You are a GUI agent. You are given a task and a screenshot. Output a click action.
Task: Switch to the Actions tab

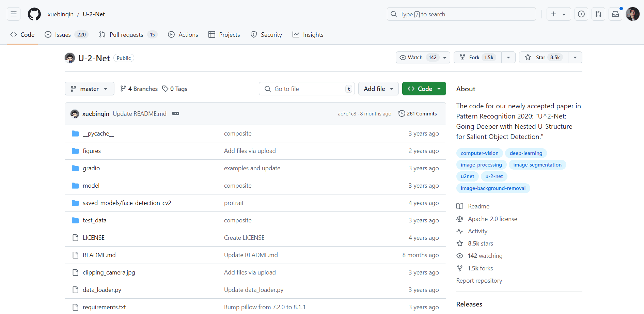click(183, 34)
